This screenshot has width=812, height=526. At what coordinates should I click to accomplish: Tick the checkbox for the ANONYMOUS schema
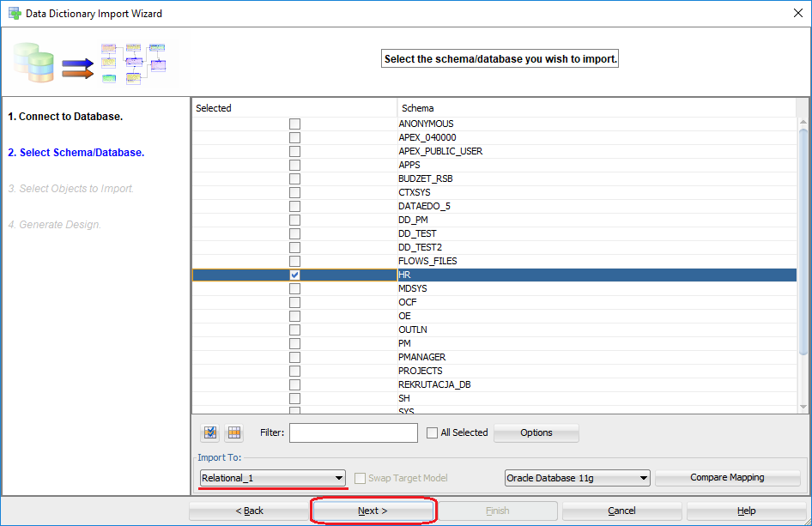click(x=294, y=124)
